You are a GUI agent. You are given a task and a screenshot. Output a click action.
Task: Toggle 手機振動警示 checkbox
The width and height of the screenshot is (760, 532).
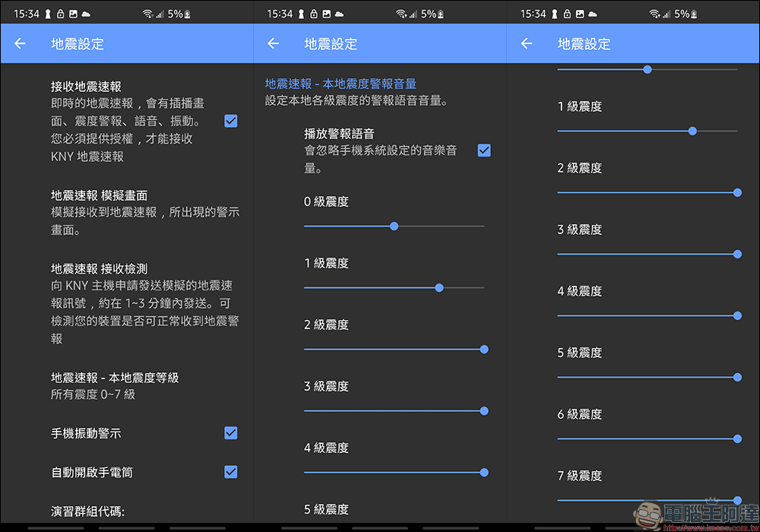(x=231, y=432)
